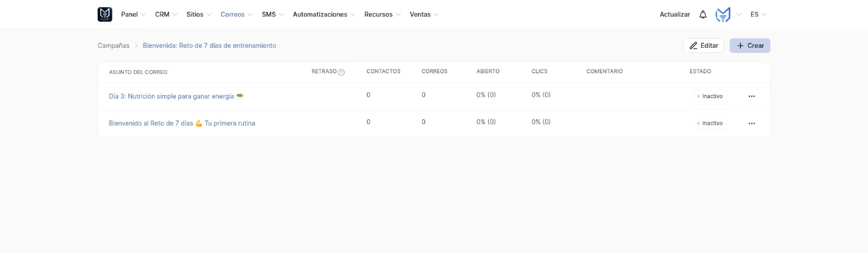Expand the Sitios menu
The width and height of the screenshot is (868, 253).
[198, 14]
